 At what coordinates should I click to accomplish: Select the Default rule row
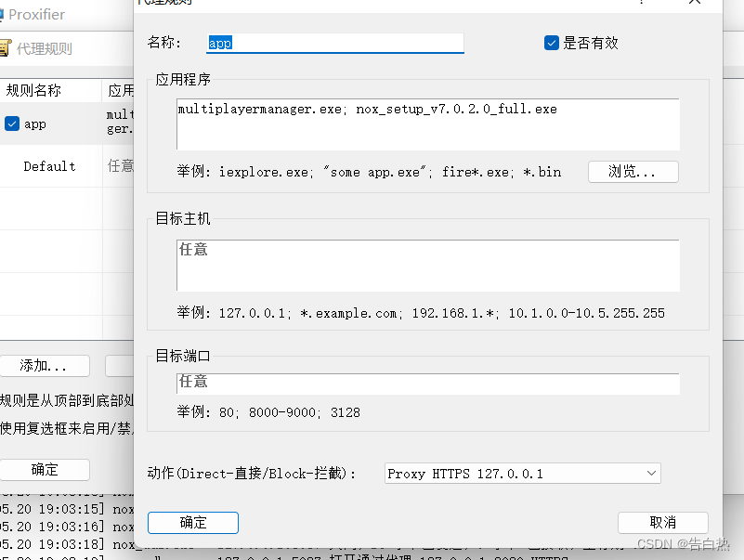67,166
